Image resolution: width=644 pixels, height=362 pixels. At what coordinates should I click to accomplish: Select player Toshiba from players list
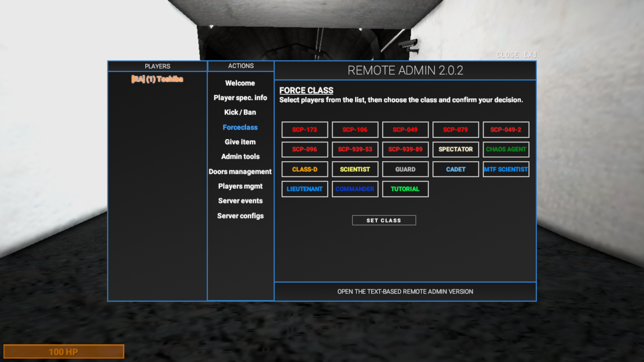pyautogui.click(x=157, y=79)
